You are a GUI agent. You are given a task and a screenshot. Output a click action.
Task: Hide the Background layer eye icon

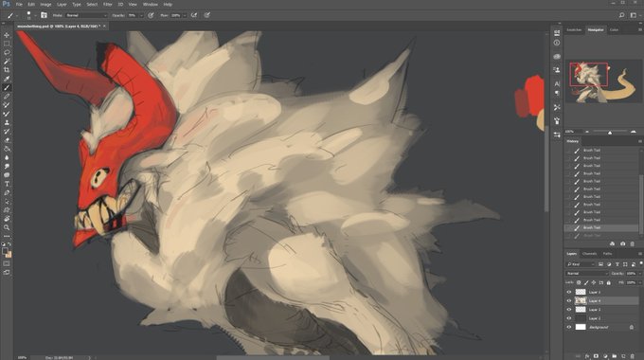pos(569,327)
